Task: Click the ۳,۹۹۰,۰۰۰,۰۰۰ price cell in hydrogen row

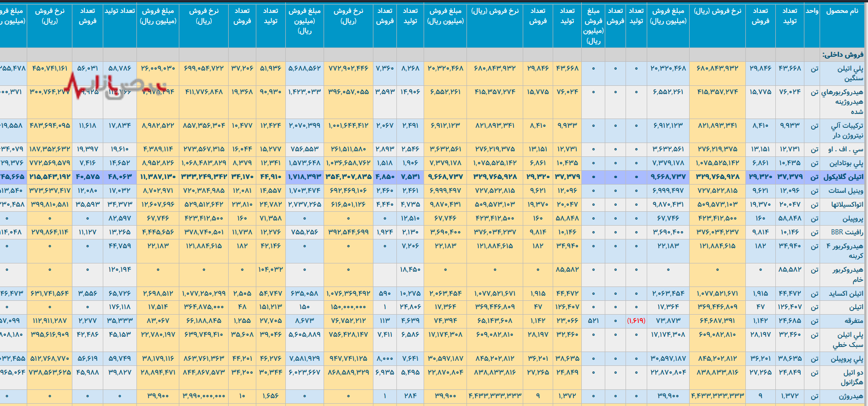Action: 204,396
